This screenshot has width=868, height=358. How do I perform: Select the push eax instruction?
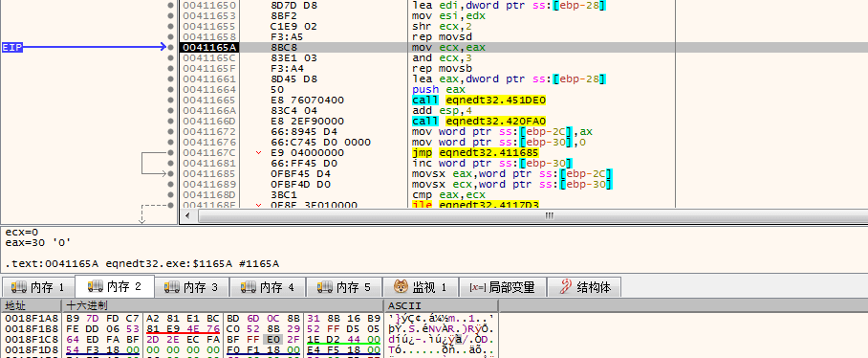click(x=439, y=90)
